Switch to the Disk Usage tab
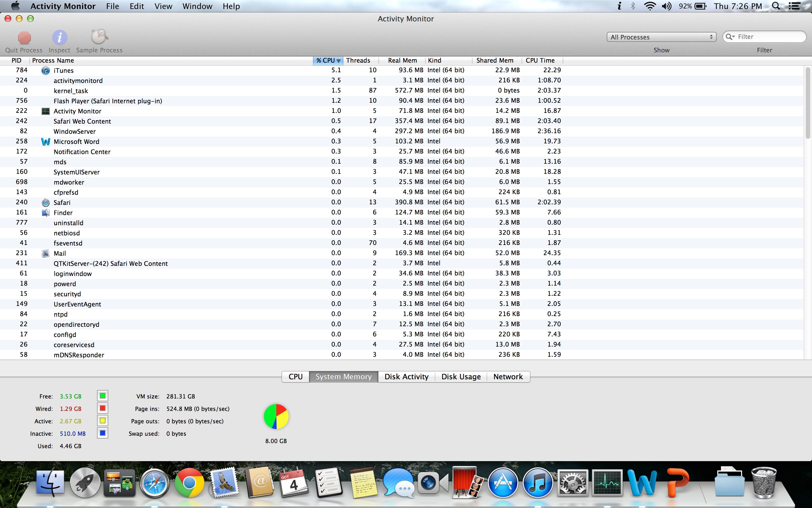The image size is (812, 508). [461, 377]
